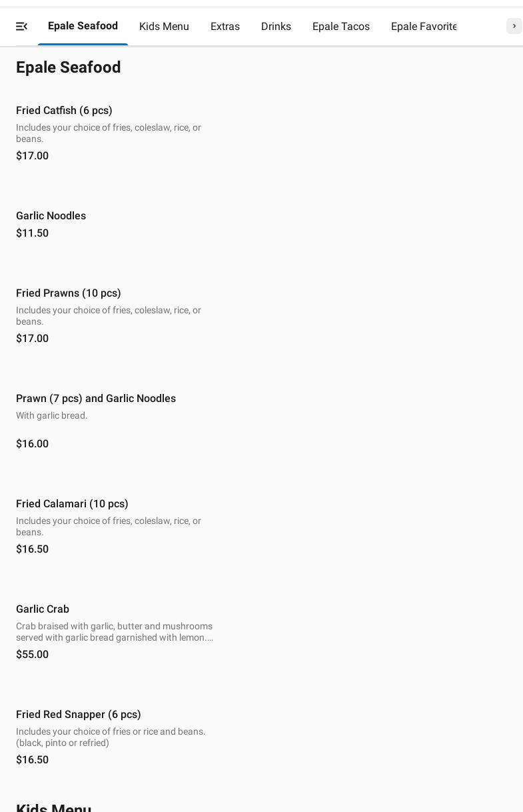
Task: Open the Fried Prawns (10 pcs) item
Action: point(69,293)
